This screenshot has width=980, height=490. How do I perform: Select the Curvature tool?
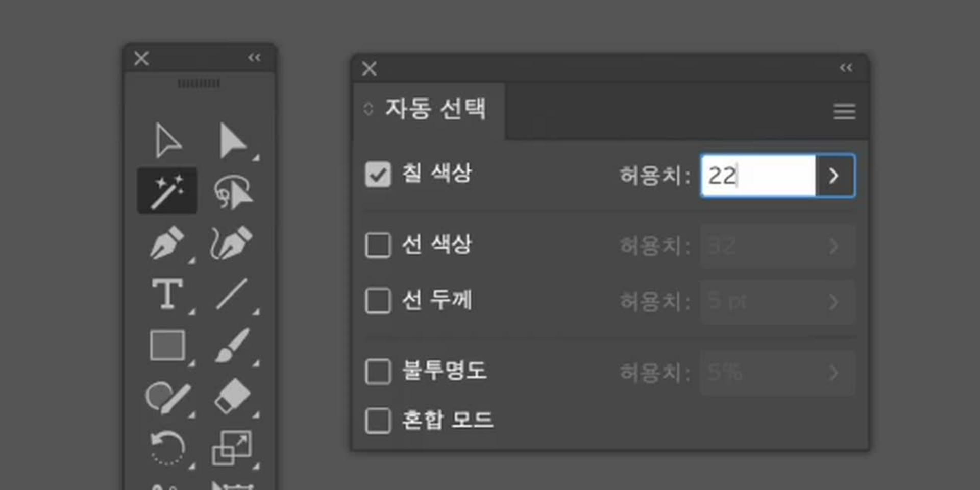click(x=231, y=242)
